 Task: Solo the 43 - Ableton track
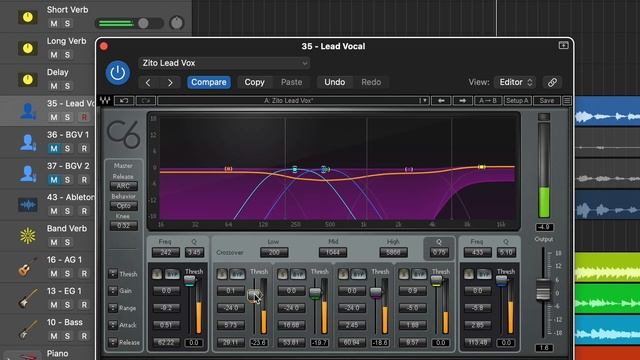click(67, 211)
